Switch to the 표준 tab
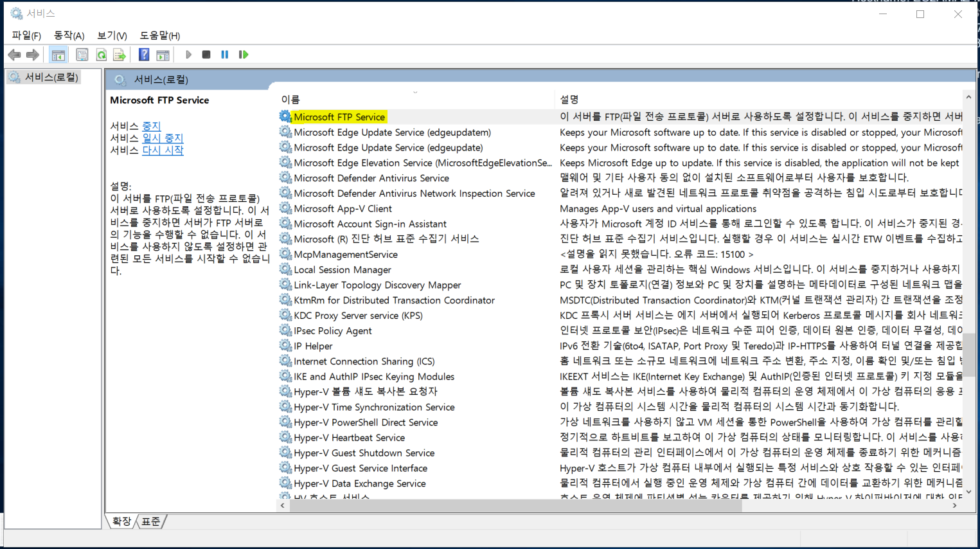The image size is (980, 549). coord(151,521)
